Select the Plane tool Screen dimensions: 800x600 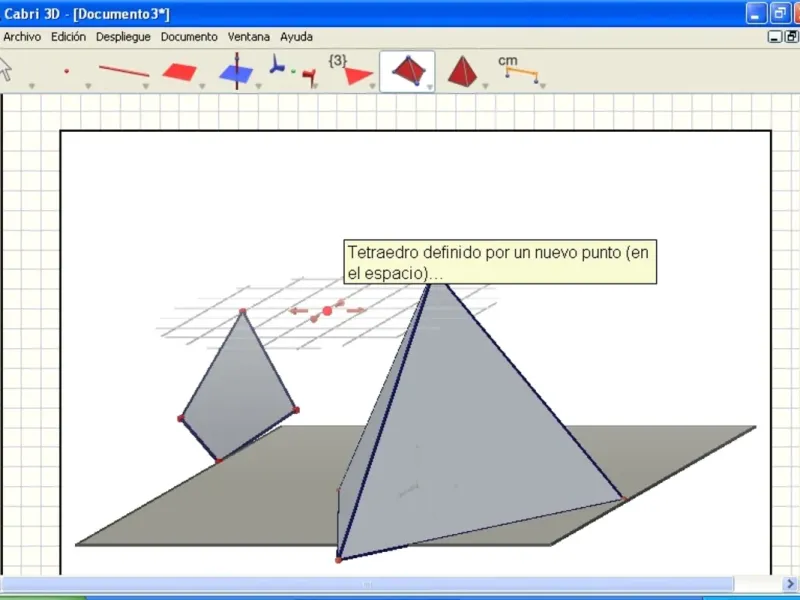point(180,71)
